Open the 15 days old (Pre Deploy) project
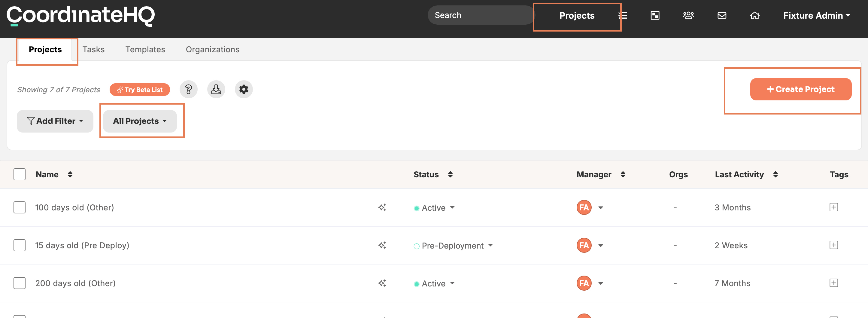The width and height of the screenshot is (868, 318). click(x=82, y=245)
